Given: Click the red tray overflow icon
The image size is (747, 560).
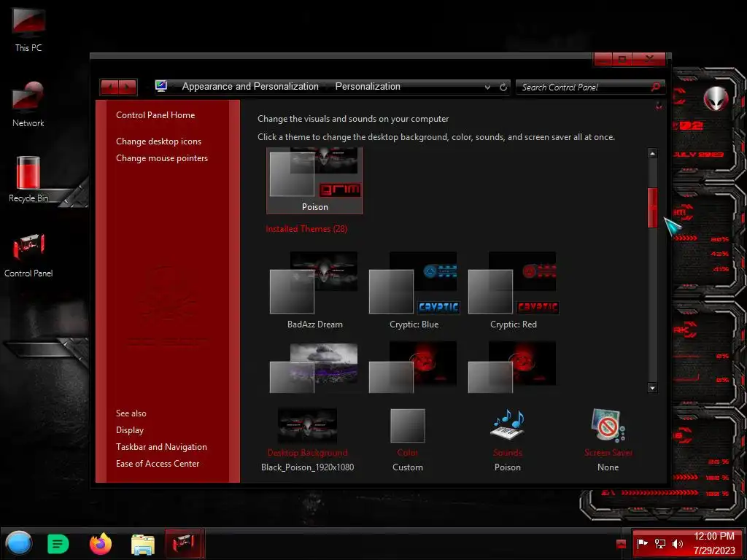Looking at the screenshot, I should (x=621, y=543).
